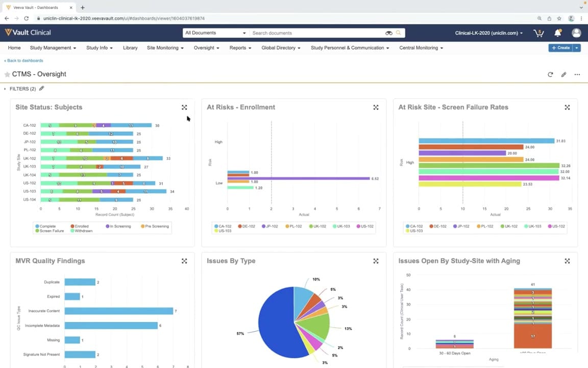This screenshot has height=368, width=588.
Task: Go to the Home tab
Action: point(14,48)
